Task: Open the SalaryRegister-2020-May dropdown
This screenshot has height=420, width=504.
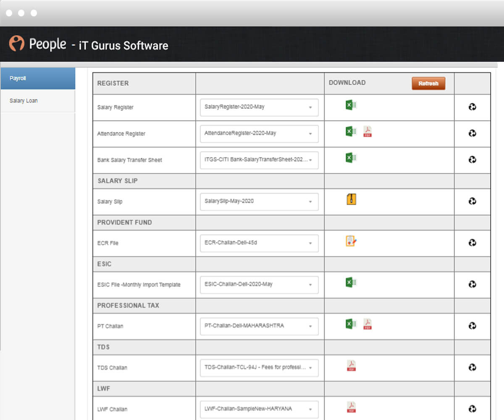Action: pos(259,107)
